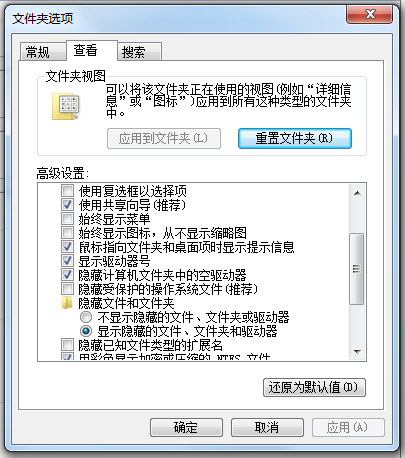The width and height of the screenshot is (405, 458).
Task: Check 始终显示图标，从不显示缩略图 option
Action: 67,233
